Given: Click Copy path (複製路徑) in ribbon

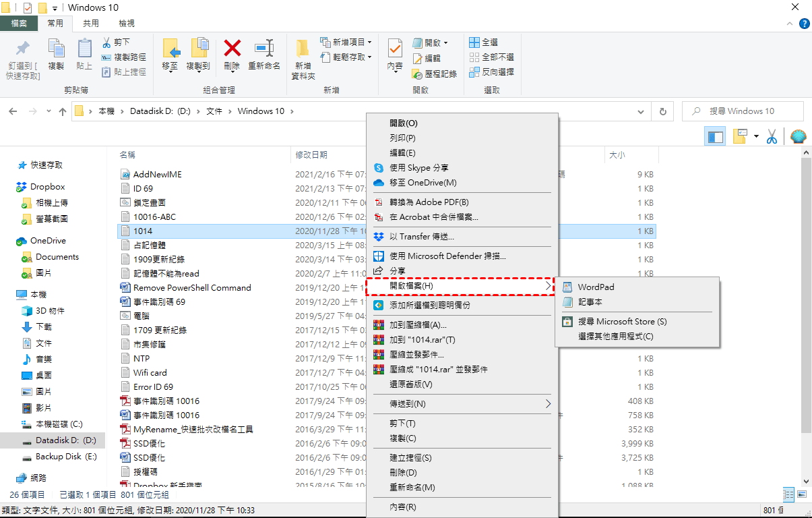Looking at the screenshot, I should (x=123, y=57).
